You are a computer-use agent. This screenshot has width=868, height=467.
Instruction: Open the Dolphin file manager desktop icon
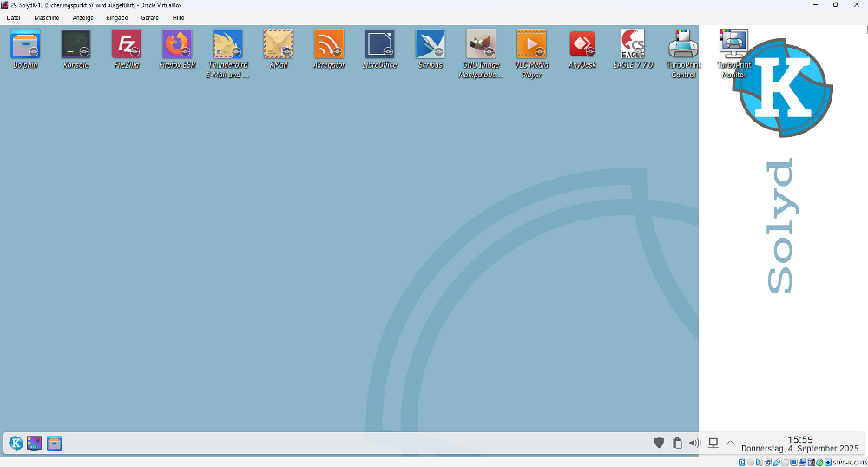point(25,44)
